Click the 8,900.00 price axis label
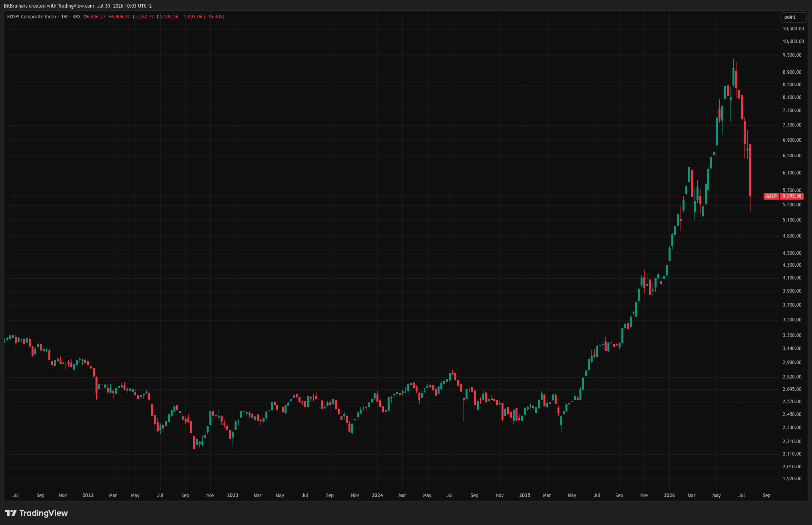This screenshot has height=525, width=812. [x=792, y=72]
